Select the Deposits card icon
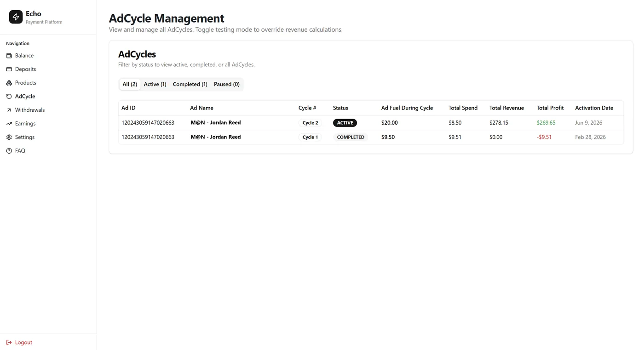The image size is (644, 350). [x=9, y=69]
